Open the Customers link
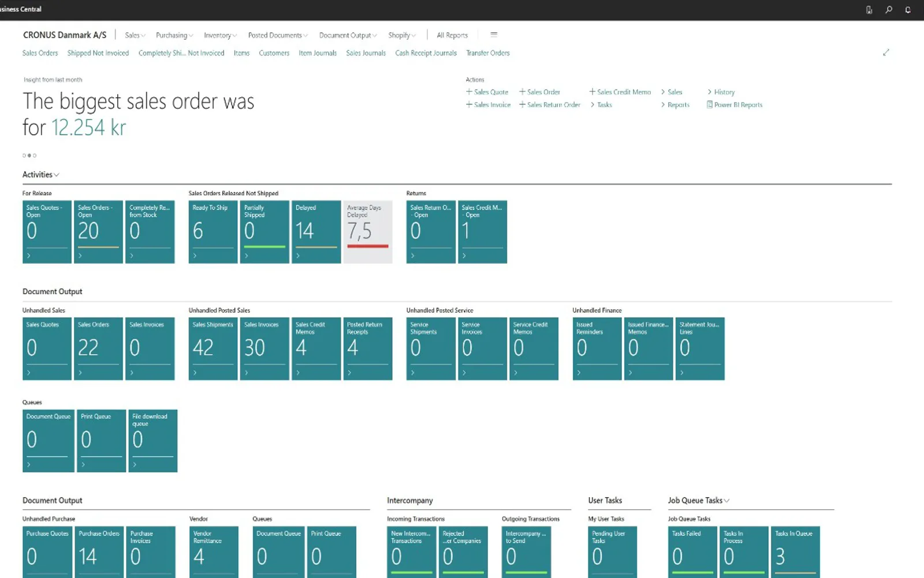 tap(274, 53)
